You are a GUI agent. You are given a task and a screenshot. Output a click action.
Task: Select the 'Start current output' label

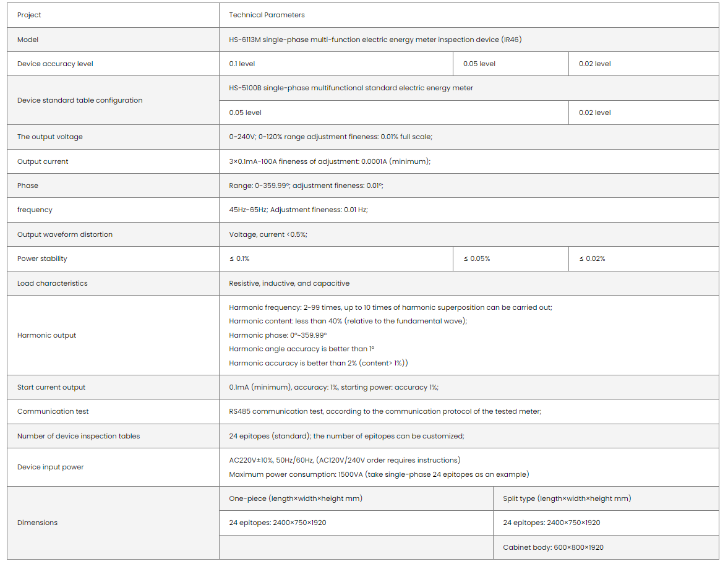pos(51,387)
